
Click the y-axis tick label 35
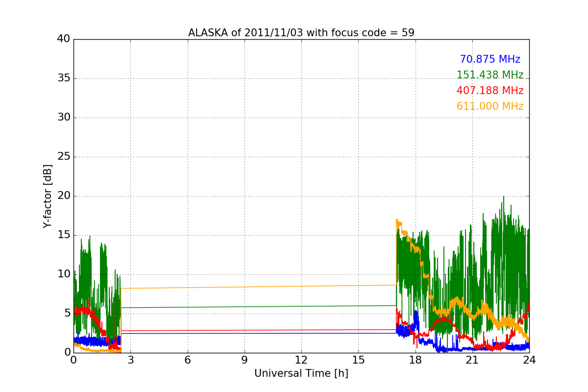pyautogui.click(x=64, y=78)
